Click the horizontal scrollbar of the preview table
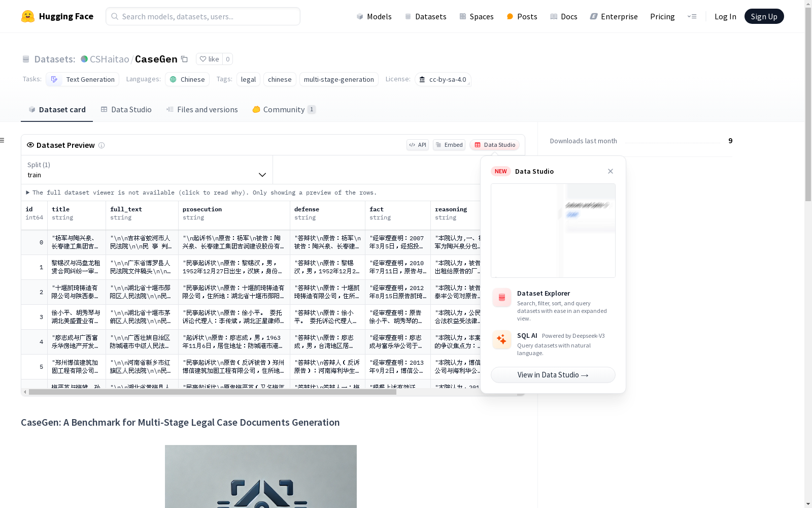Viewport: 812px width, 508px height. click(212, 392)
